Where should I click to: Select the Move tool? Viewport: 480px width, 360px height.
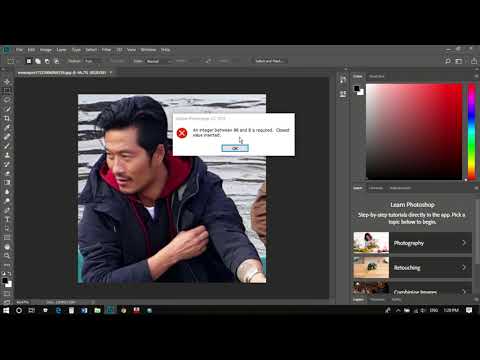[7, 81]
